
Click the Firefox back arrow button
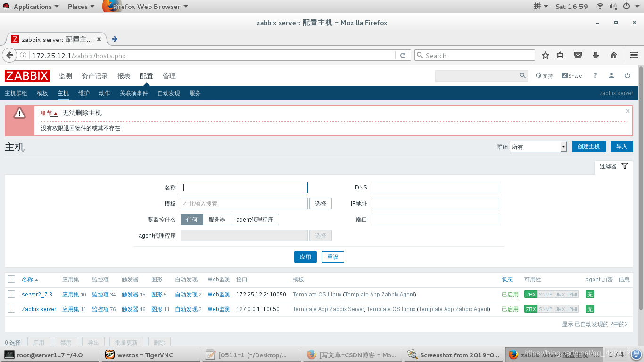(9, 55)
